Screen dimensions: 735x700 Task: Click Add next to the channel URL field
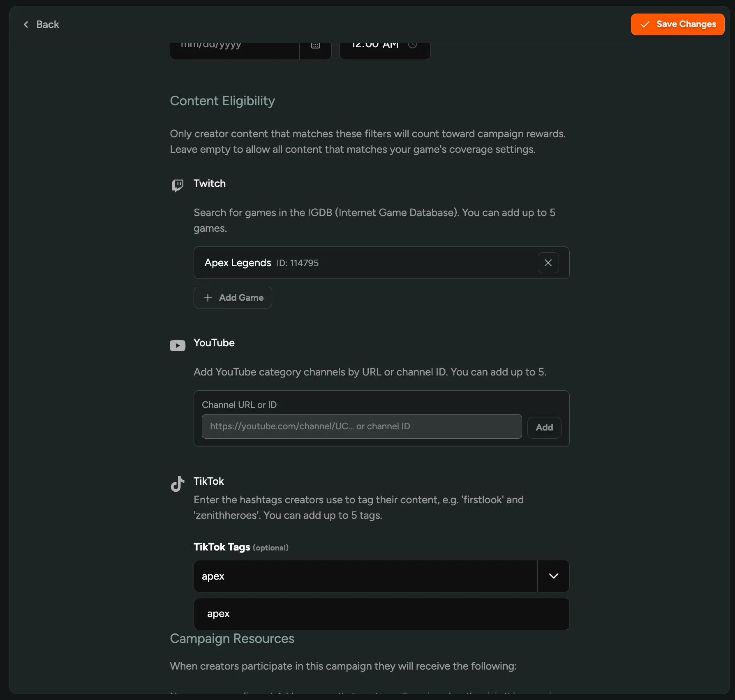coord(544,428)
